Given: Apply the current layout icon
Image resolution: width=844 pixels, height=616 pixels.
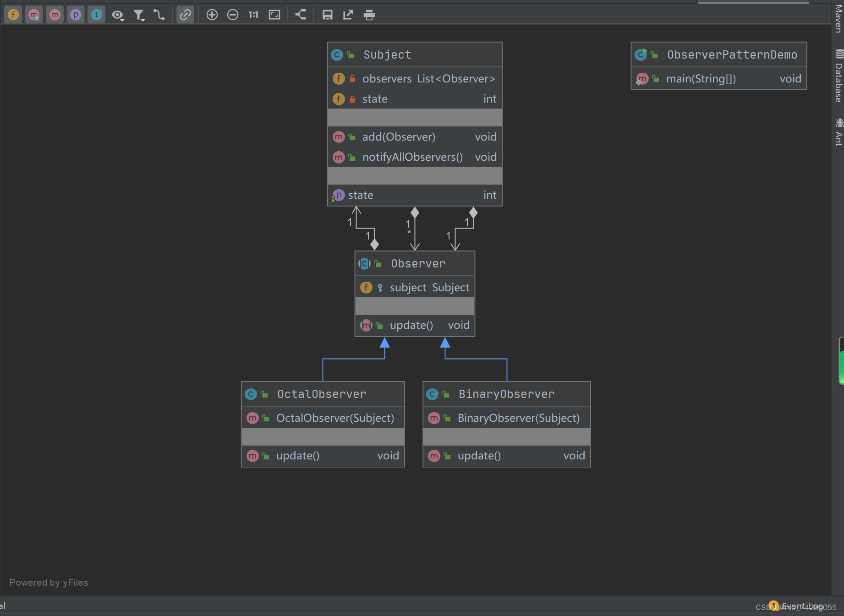Looking at the screenshot, I should 301,15.
